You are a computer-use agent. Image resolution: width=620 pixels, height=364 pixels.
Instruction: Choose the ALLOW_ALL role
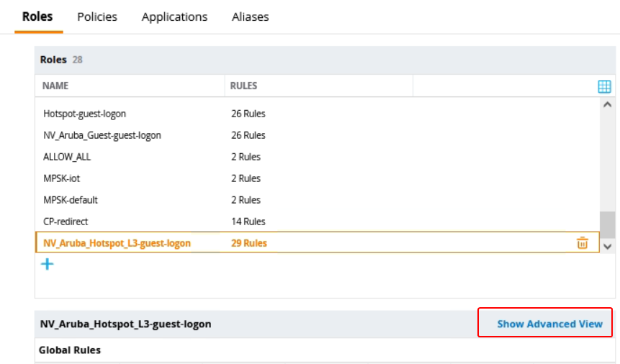click(x=67, y=157)
